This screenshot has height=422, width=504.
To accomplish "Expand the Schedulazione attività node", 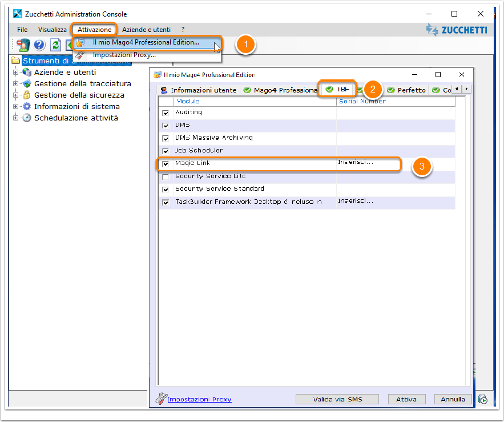I will pyautogui.click(x=15, y=118).
